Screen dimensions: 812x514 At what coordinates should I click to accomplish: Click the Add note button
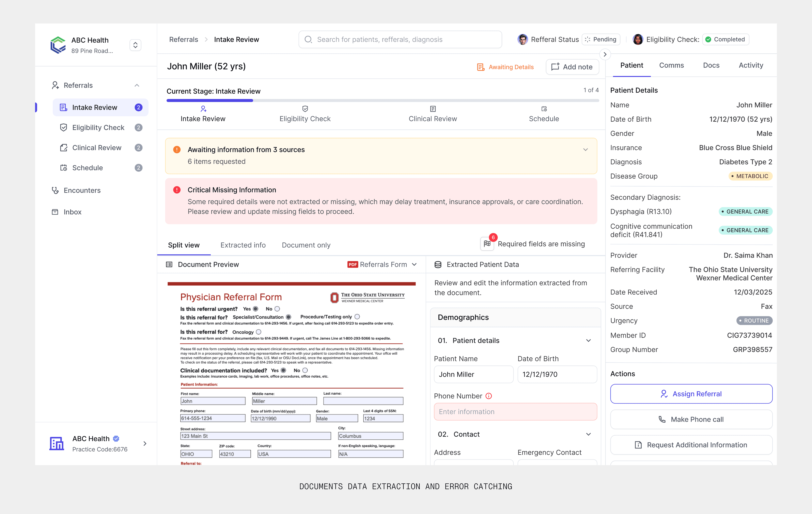pyautogui.click(x=572, y=67)
